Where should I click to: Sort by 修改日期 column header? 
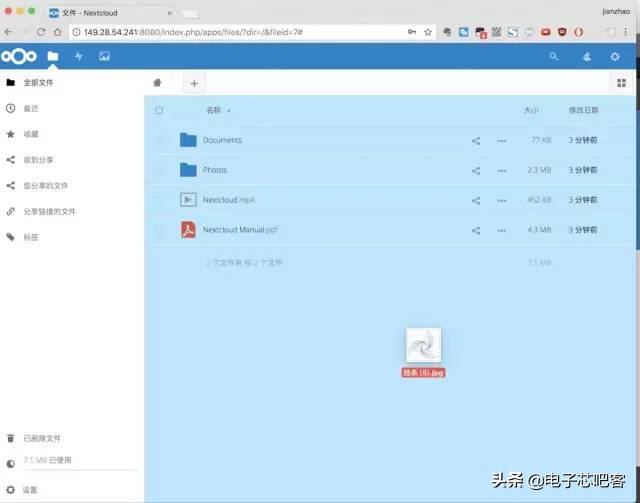click(x=583, y=110)
